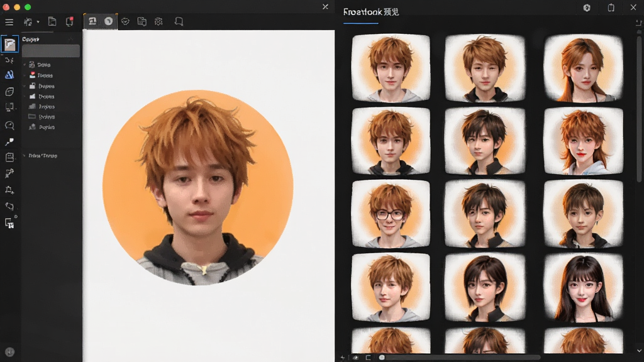Open the speech bubble comment icon
Viewport: 644px width, 362px height.
179,21
